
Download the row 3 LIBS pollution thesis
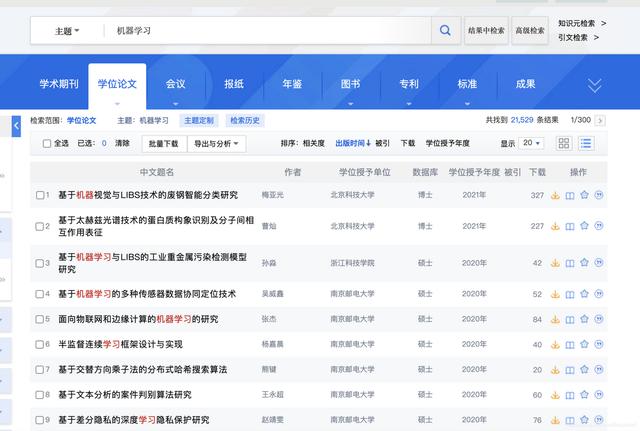click(555, 263)
